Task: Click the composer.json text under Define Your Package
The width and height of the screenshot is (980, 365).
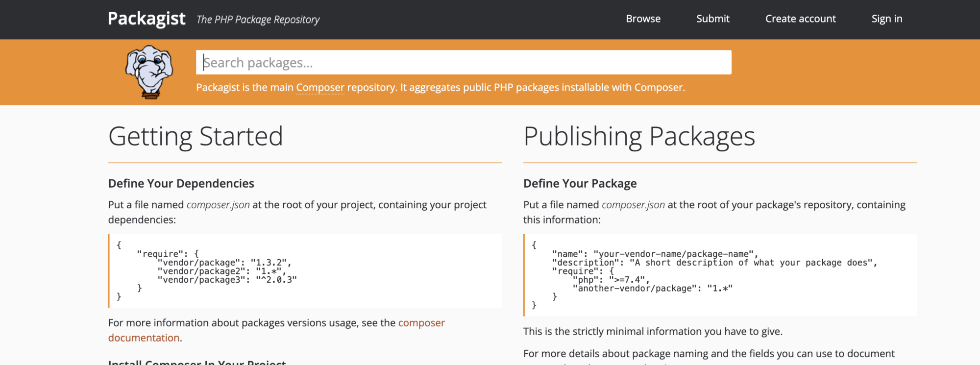Action: (633, 205)
